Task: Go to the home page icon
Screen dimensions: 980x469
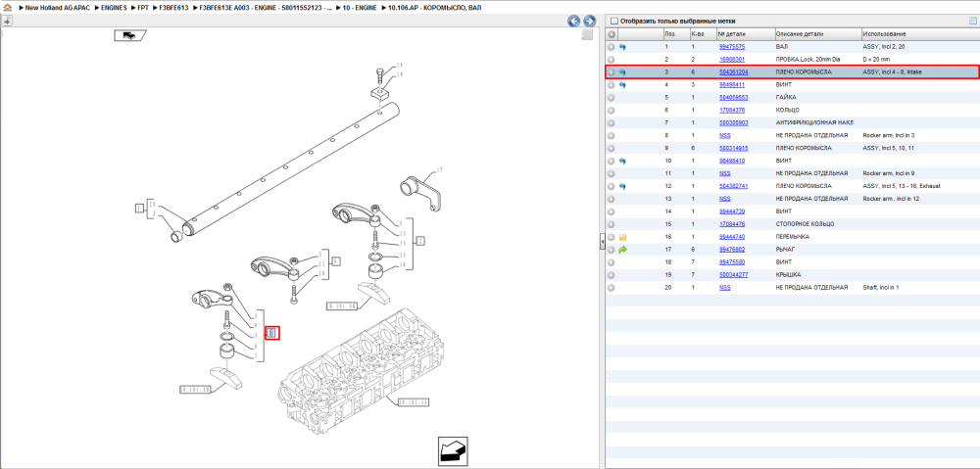Action: click(x=7, y=7)
